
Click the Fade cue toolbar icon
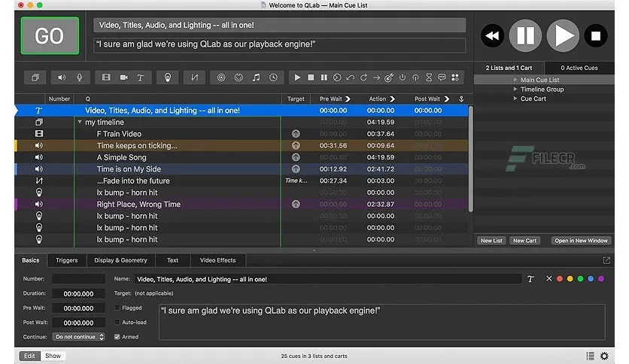[195, 77]
